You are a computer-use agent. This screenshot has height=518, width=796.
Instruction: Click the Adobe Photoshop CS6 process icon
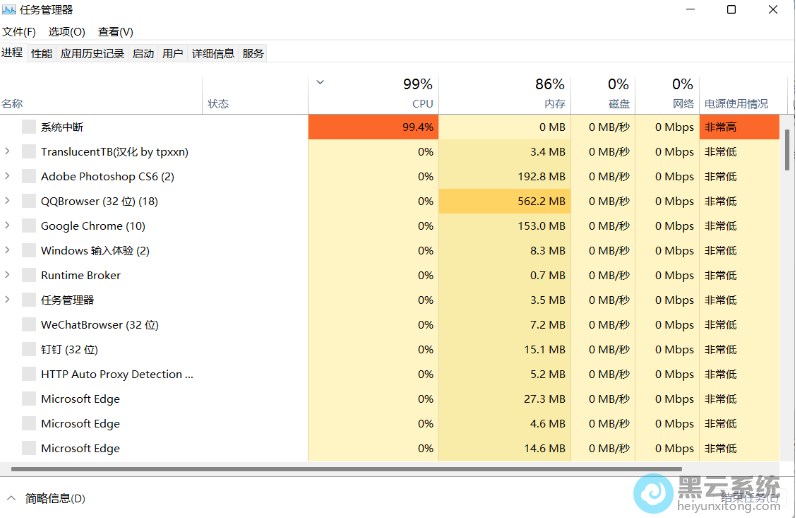click(x=29, y=176)
